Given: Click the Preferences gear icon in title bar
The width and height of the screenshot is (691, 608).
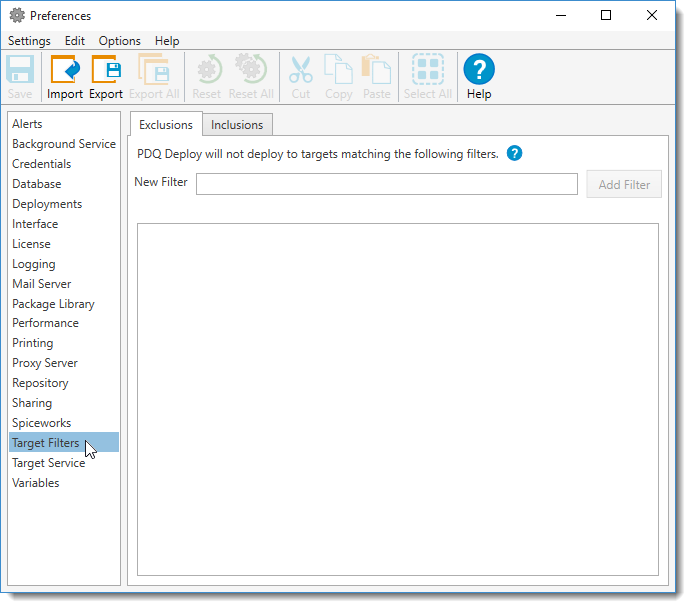Looking at the screenshot, I should tap(17, 15).
